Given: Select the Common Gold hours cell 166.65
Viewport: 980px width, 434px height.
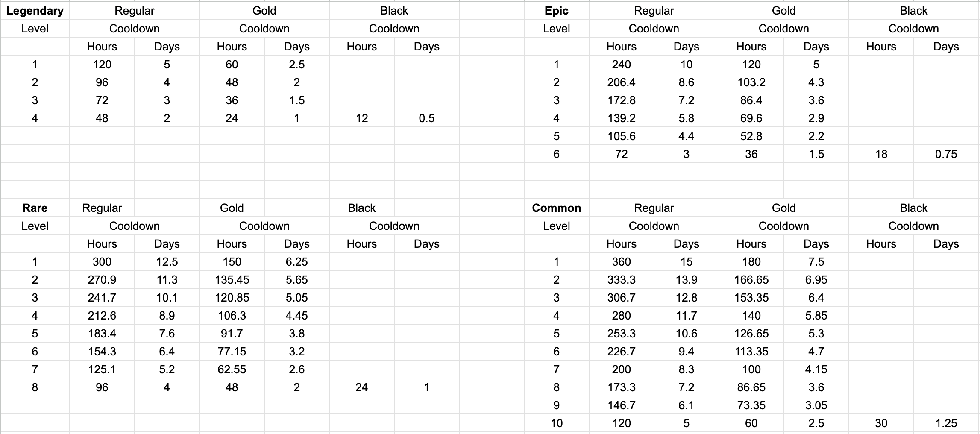Looking at the screenshot, I should pos(751,280).
